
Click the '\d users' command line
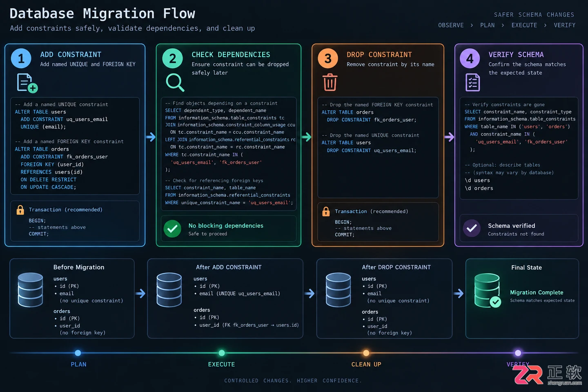(477, 180)
